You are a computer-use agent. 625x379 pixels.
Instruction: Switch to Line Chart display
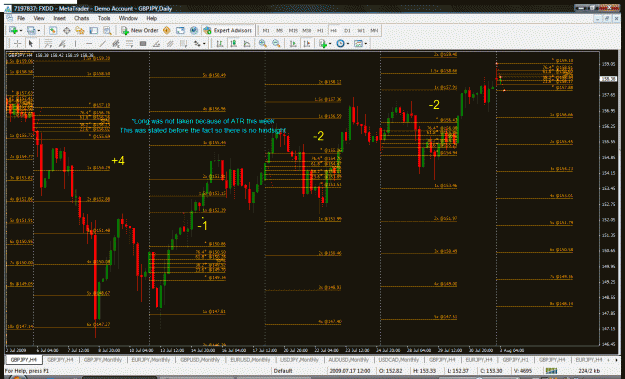click(247, 44)
